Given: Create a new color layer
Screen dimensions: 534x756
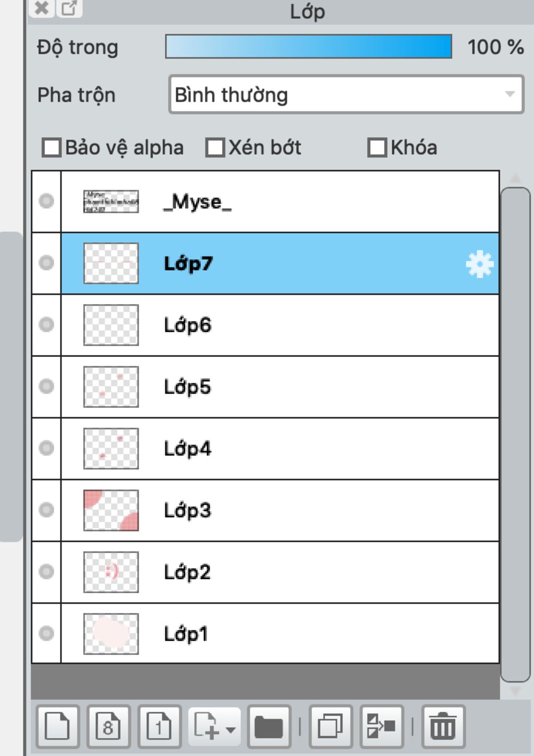Looking at the screenshot, I should pos(57,726).
